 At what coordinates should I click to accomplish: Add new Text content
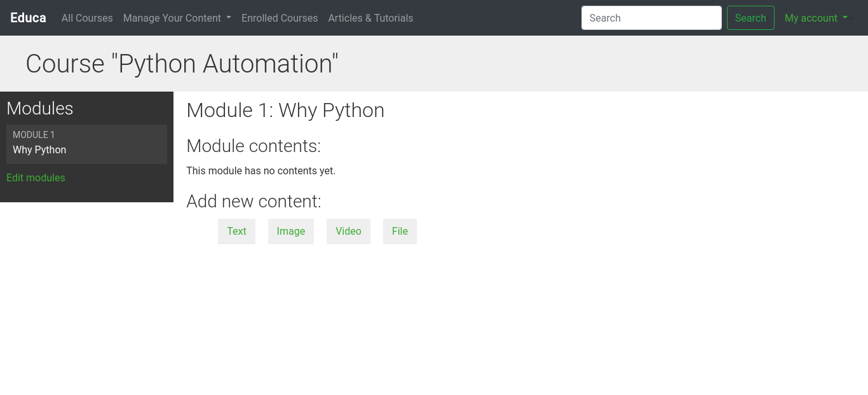[236, 232]
